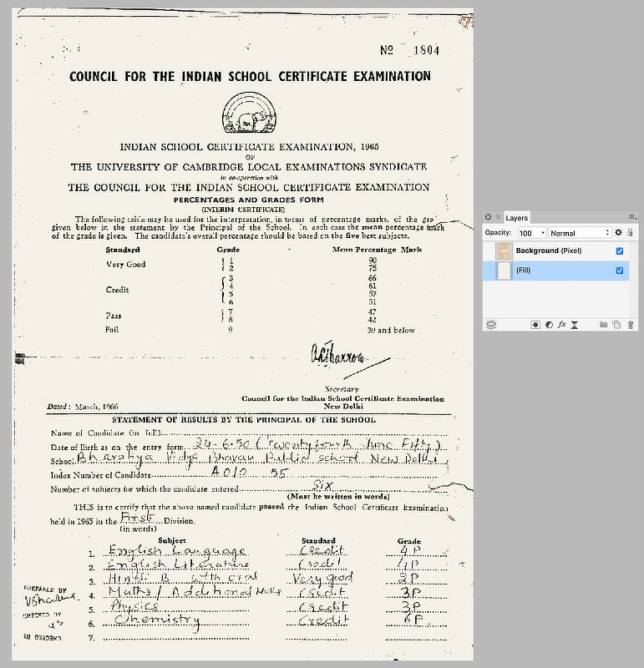The image size is (644, 668).
Task: Toggle the layer lock icon
Action: click(630, 233)
